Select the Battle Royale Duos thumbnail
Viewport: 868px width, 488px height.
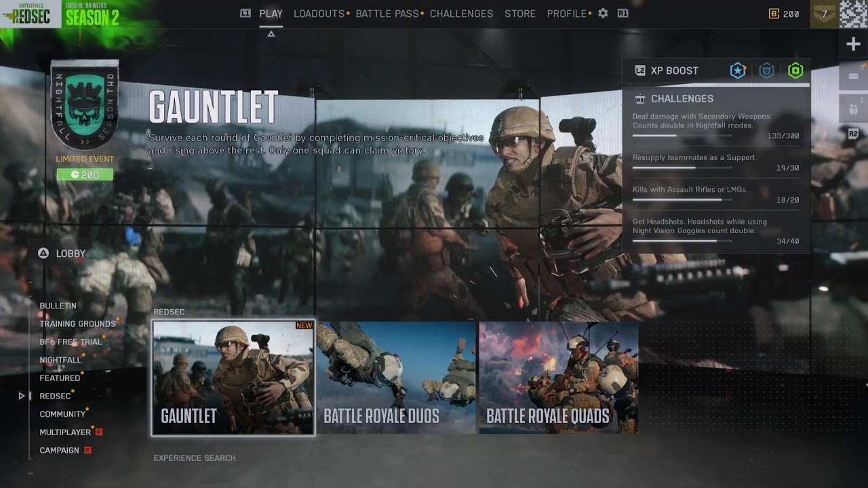pyautogui.click(x=395, y=378)
